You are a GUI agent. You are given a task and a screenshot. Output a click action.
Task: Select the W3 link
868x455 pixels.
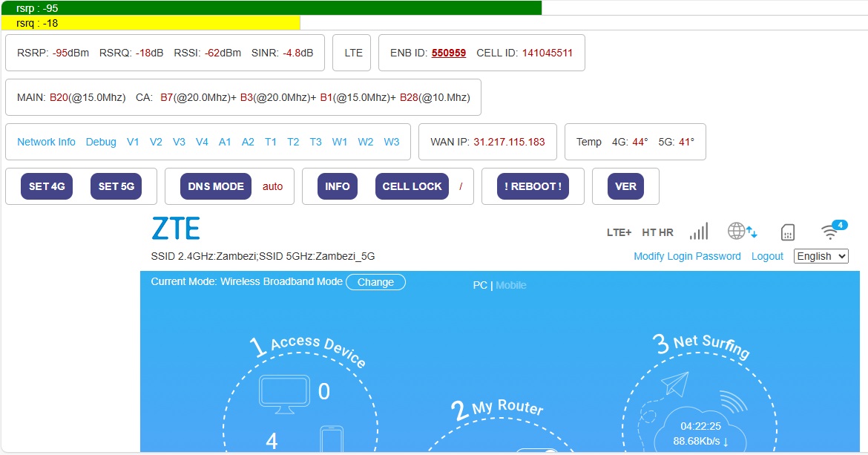392,142
